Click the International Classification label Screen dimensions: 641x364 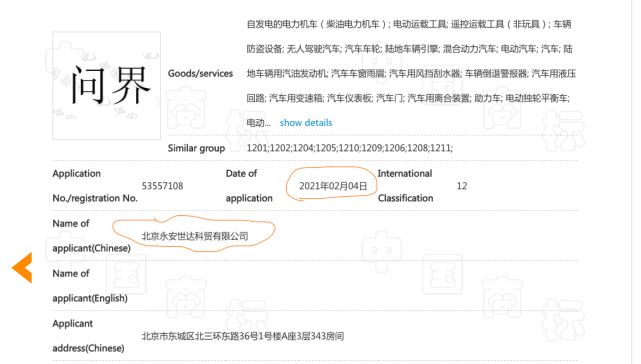click(405, 186)
